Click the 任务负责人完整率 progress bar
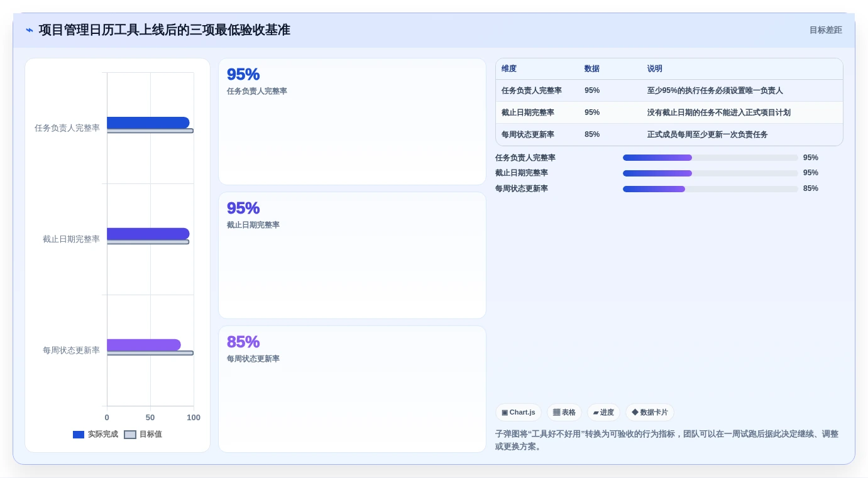The image size is (868, 478). coord(710,158)
